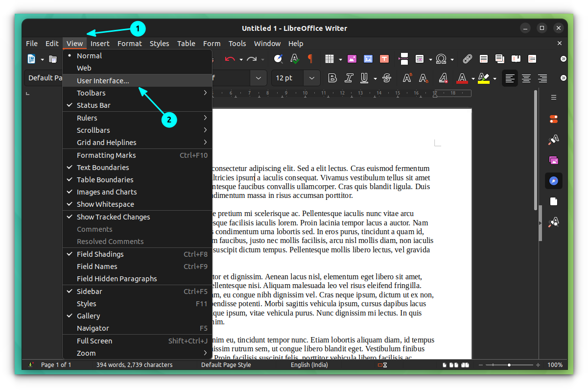Choose User Interface... from View menu
588x390 pixels.
(x=137, y=81)
